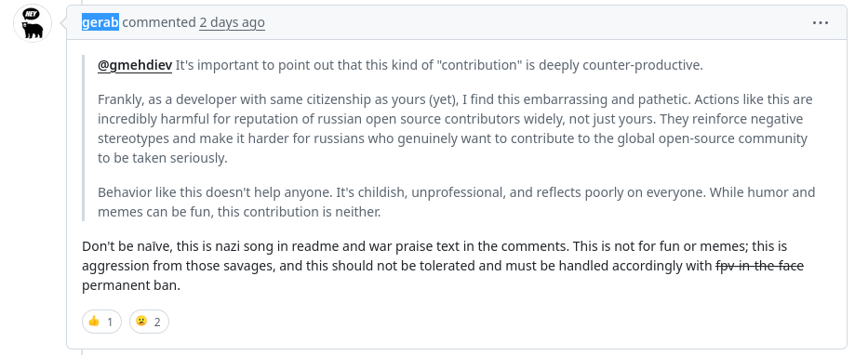Toggle the confused face reaction pill
The height and width of the screenshot is (355, 868).
point(149,322)
